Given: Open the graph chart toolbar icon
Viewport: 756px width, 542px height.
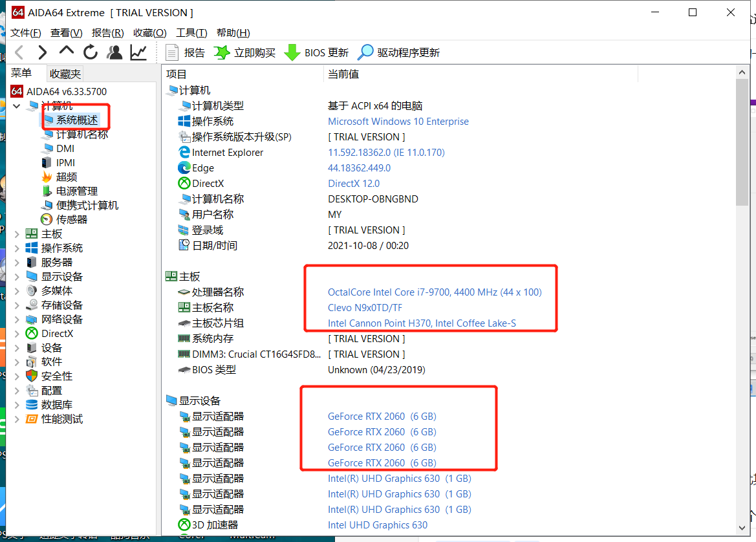Looking at the screenshot, I should pyautogui.click(x=138, y=52).
